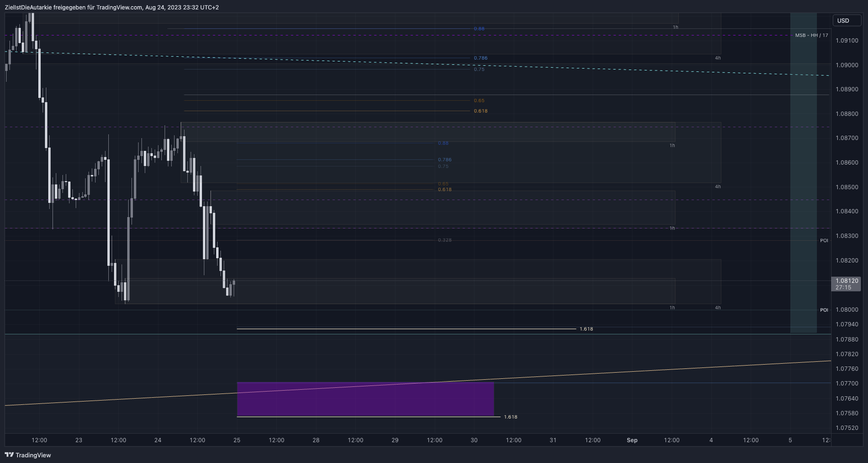Image resolution: width=868 pixels, height=463 pixels.
Task: Select the purple filled rectangle zone
Action: pyautogui.click(x=365, y=400)
